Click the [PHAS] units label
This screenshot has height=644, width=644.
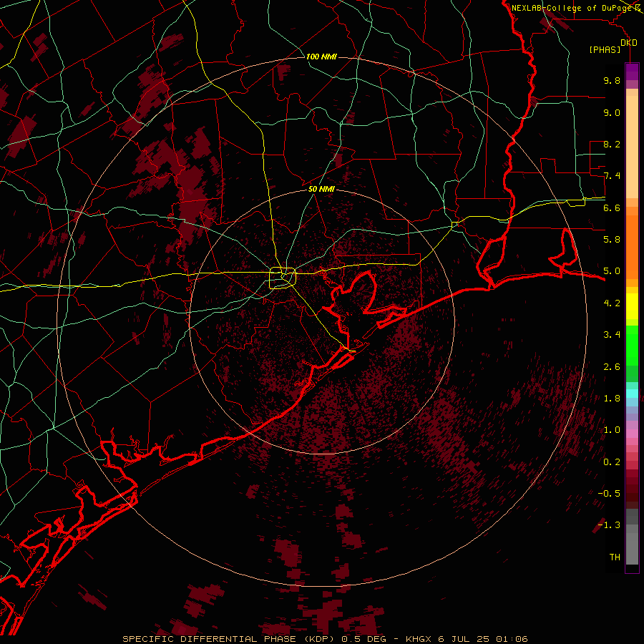tap(605, 50)
